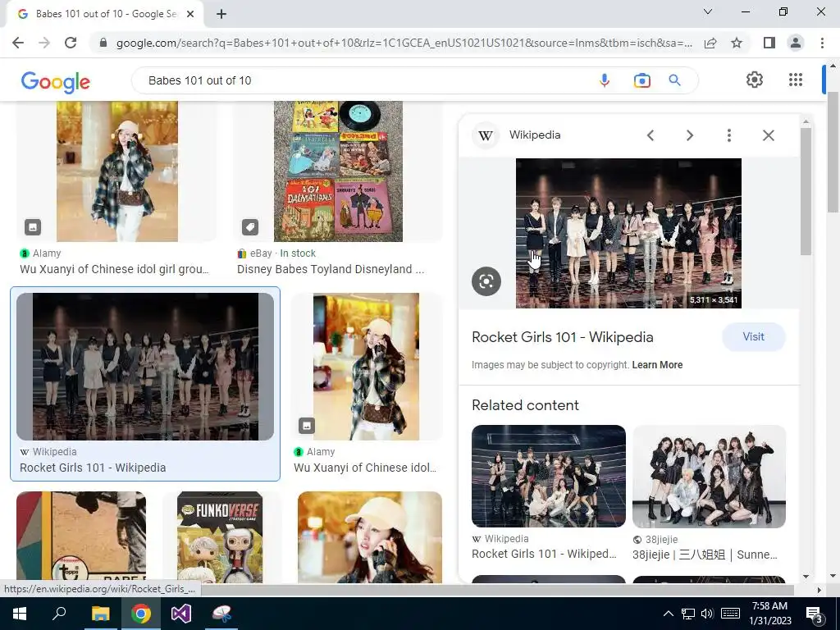Open Chrome three-dot menu
The height and width of the screenshot is (630, 840).
tap(822, 43)
